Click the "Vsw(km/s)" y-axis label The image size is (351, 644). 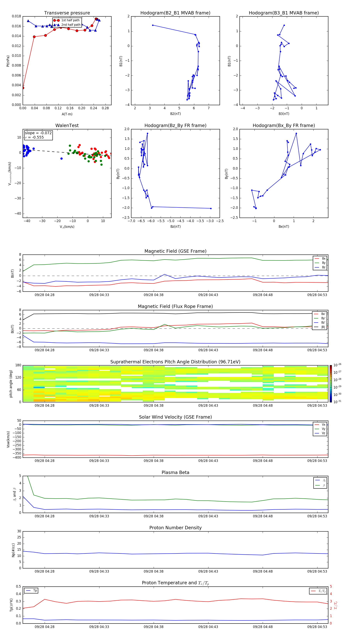(8, 439)
